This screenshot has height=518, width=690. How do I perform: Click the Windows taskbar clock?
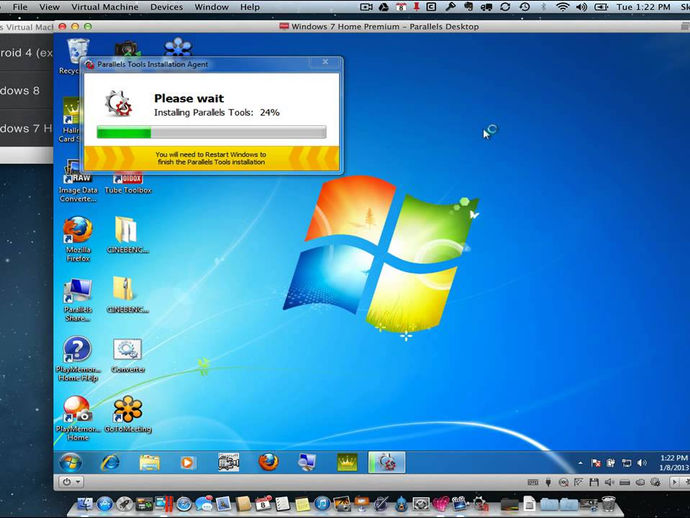tap(674, 463)
